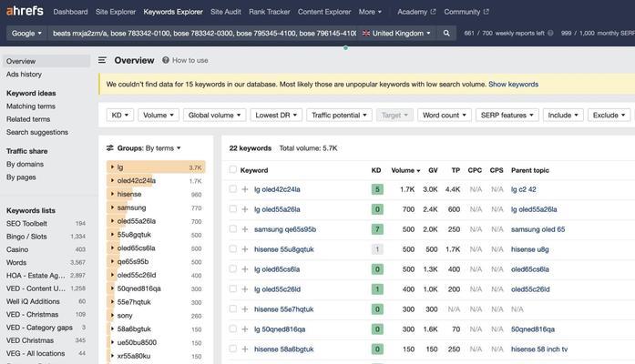Open the Include filter dropdown
Screen dimensions: 635x364
point(563,116)
